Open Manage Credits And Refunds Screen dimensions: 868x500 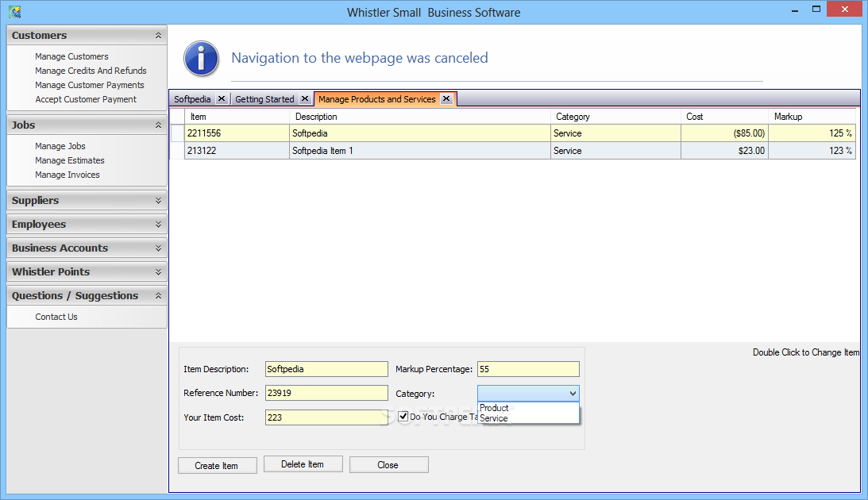click(x=91, y=71)
